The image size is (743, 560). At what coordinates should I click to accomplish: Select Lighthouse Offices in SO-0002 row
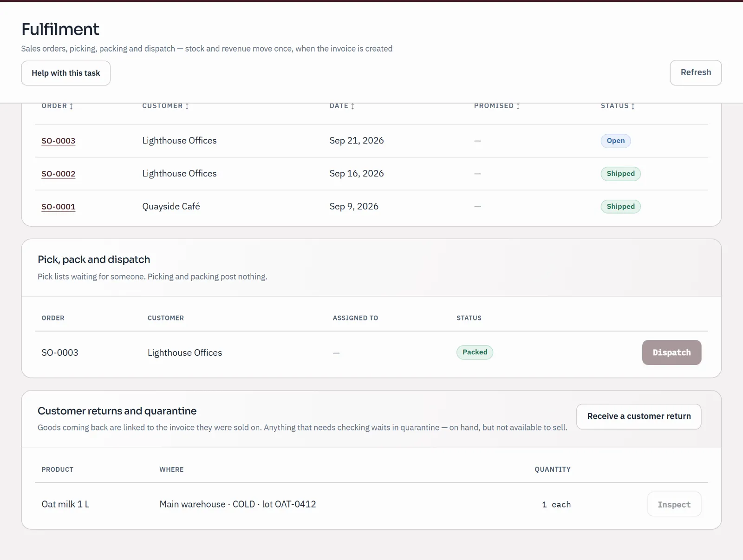pyautogui.click(x=179, y=174)
